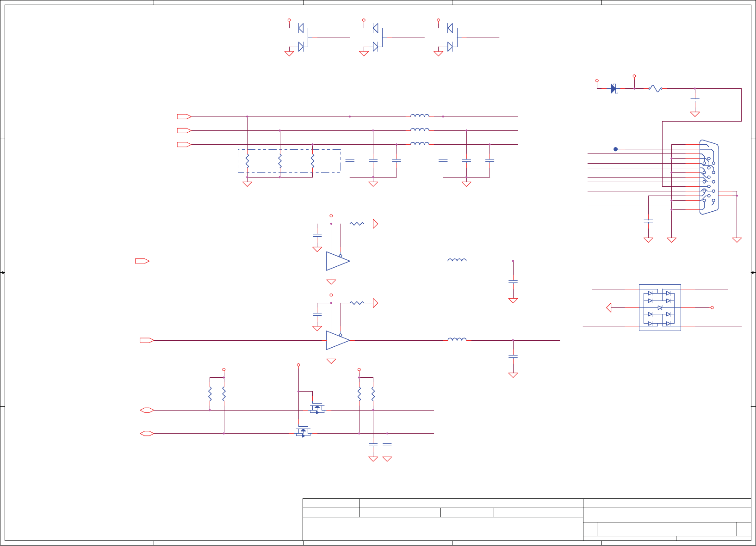
Task: Select the upper buffer triangle symbol
Action: click(338, 261)
